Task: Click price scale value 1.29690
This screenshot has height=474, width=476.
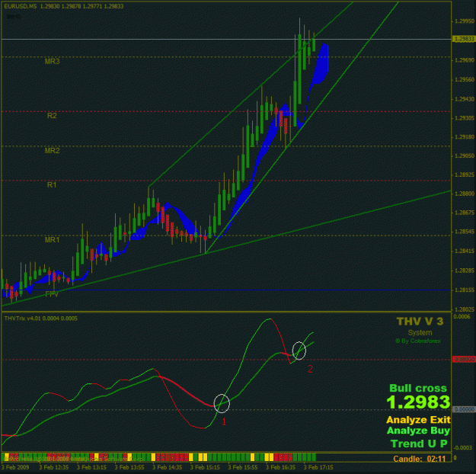Action: click(464, 60)
